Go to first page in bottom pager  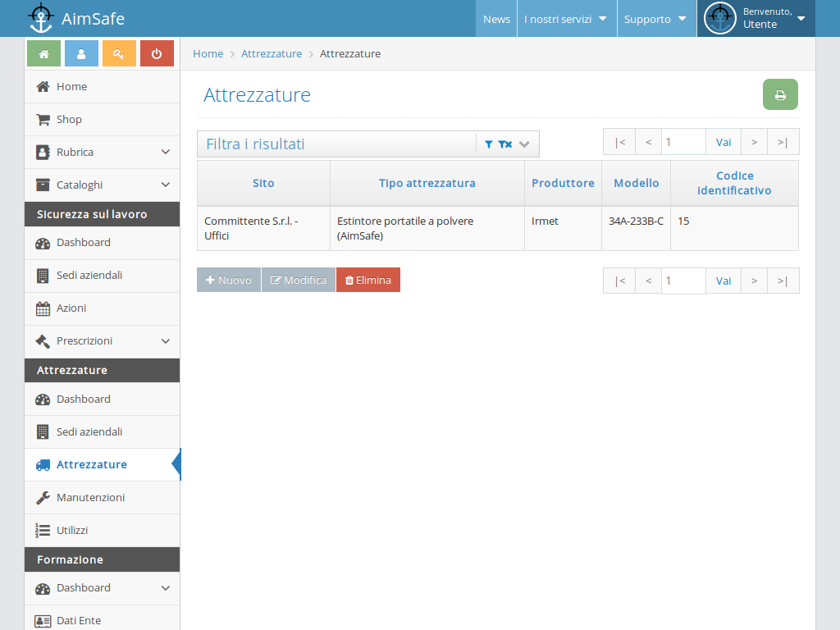620,281
